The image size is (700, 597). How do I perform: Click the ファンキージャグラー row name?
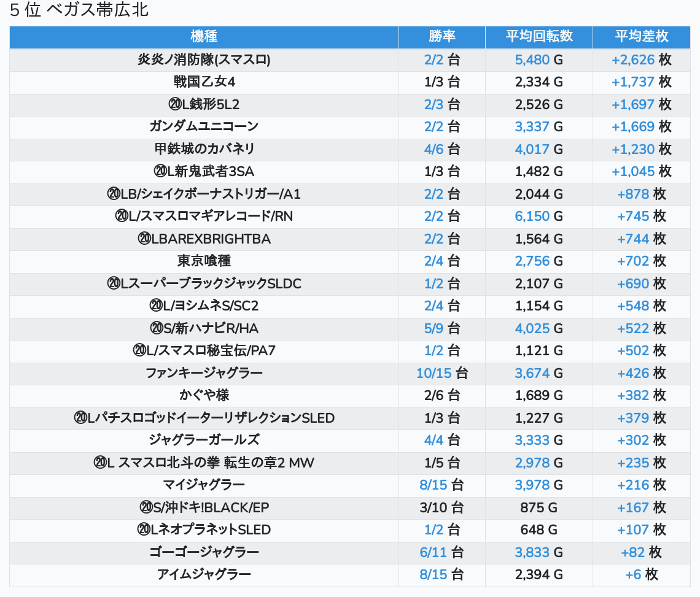204,372
